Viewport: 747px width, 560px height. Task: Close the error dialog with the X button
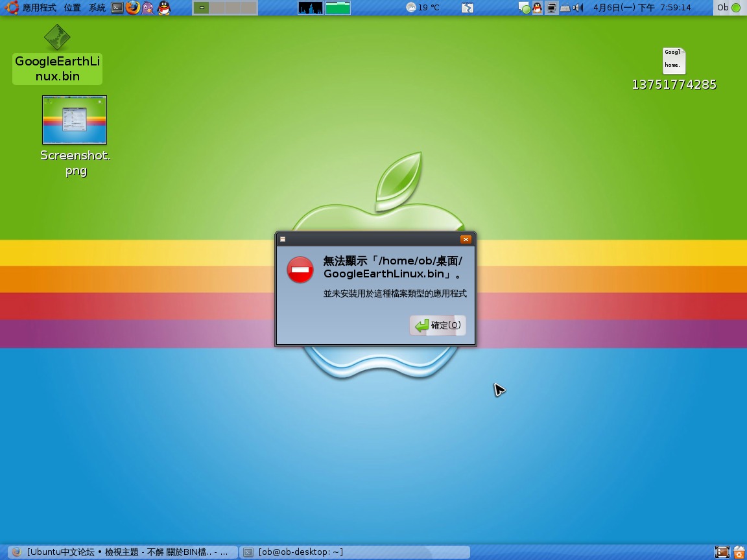click(x=466, y=239)
